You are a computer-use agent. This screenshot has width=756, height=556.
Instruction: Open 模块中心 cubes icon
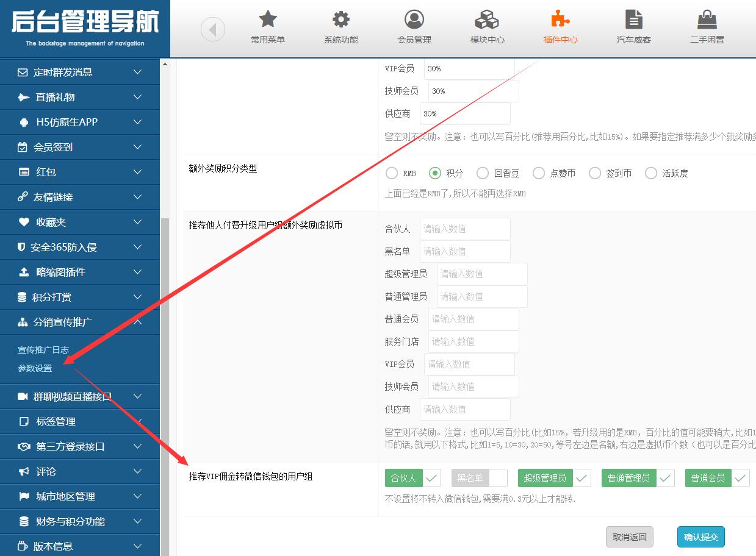click(487, 20)
